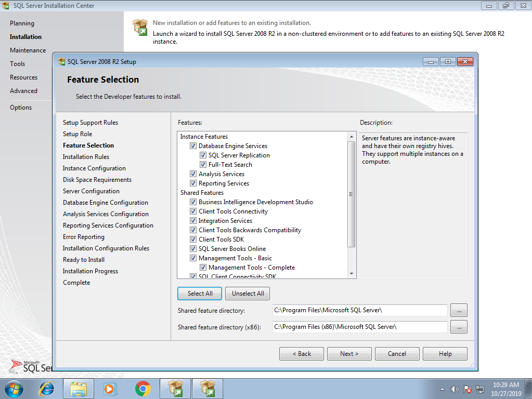Image resolution: width=532 pixels, height=399 pixels.
Task: Show hidden tray icons arrow
Action: click(442, 389)
